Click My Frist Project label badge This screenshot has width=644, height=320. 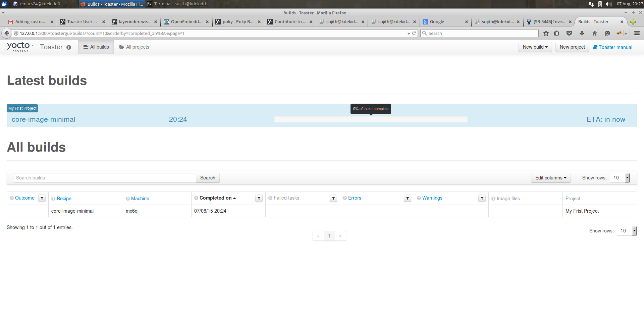click(22, 108)
